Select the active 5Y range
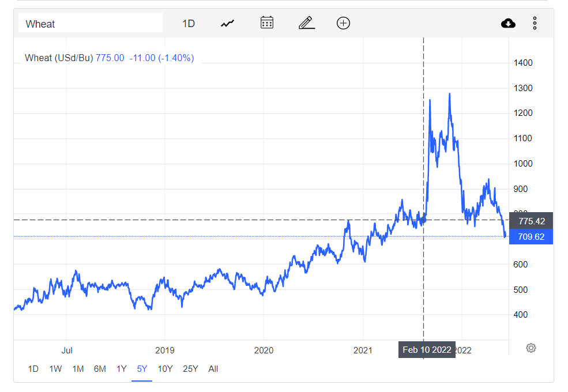568x392 pixels. coord(142,369)
